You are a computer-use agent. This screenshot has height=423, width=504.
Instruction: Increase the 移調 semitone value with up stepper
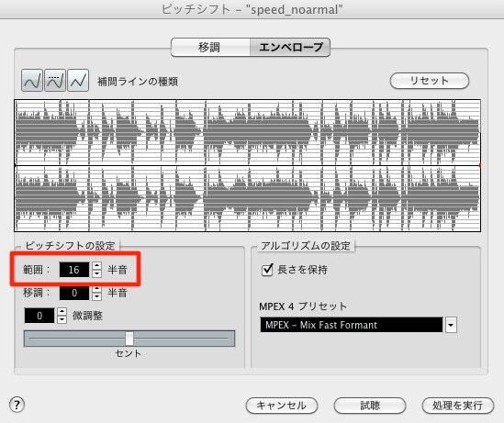pos(96,289)
